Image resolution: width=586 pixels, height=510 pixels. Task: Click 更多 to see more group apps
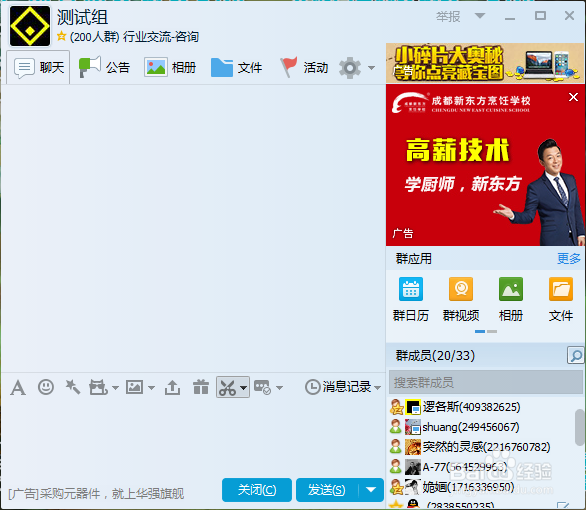[x=569, y=259]
